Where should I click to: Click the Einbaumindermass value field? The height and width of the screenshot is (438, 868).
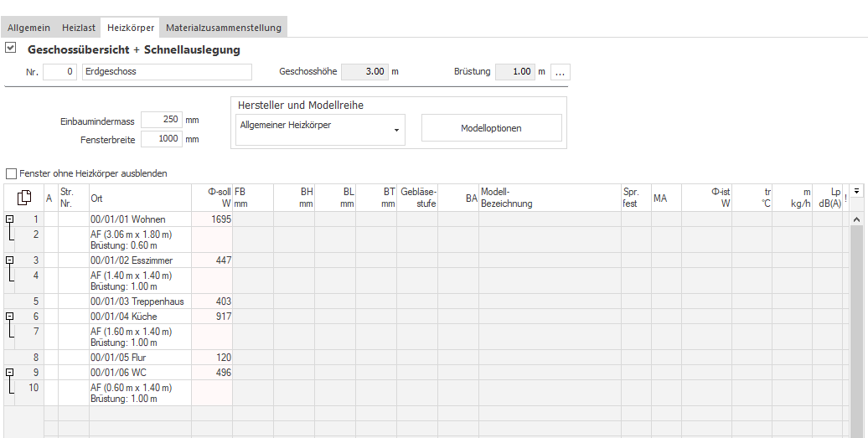[x=162, y=120]
